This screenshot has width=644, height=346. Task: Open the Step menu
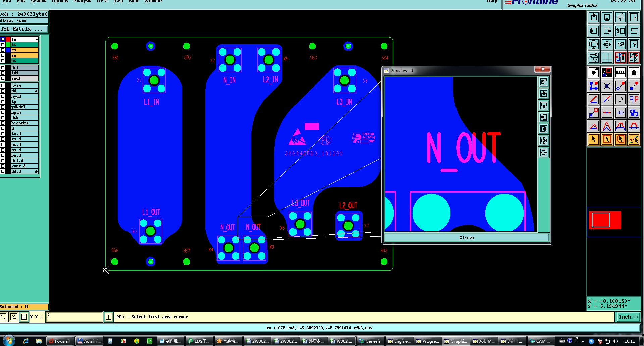tap(118, 1)
